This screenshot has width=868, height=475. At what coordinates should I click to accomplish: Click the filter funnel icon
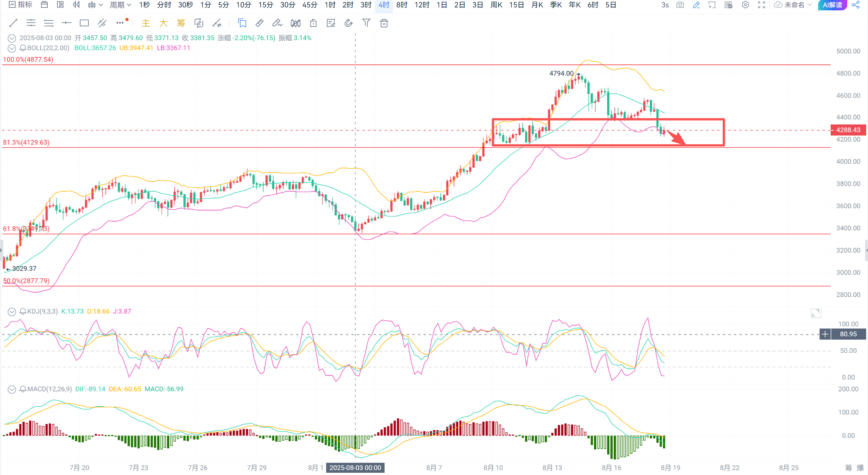pyautogui.click(x=366, y=23)
